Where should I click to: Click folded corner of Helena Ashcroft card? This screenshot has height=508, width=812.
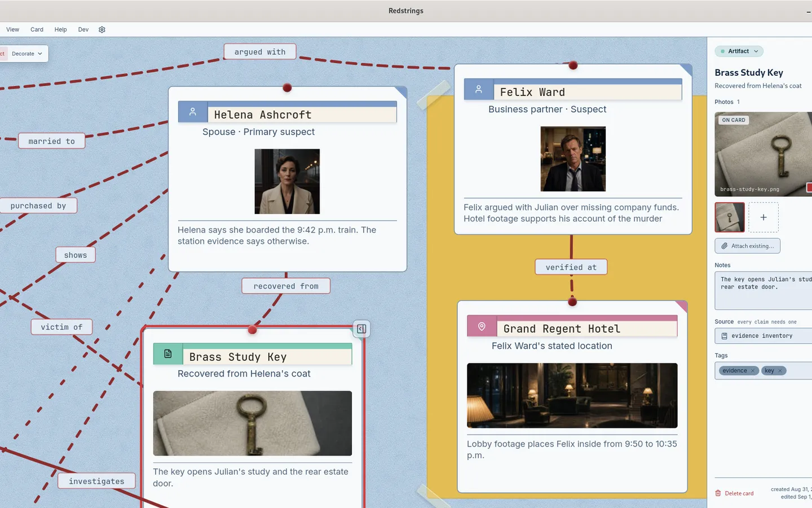(401, 92)
